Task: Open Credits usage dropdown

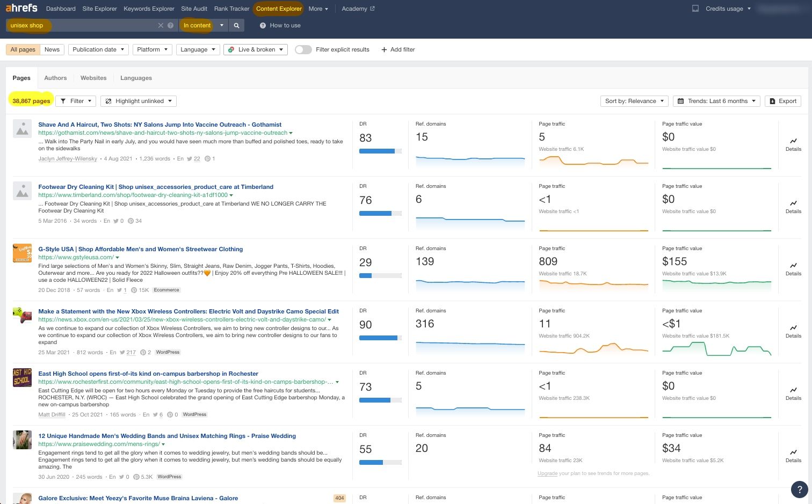Action: pyautogui.click(x=728, y=9)
